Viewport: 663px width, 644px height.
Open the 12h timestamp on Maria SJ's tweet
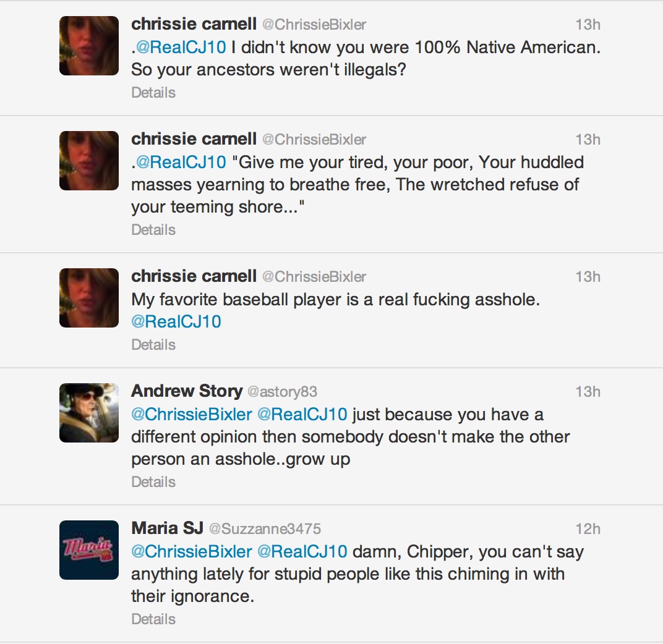pyautogui.click(x=588, y=528)
